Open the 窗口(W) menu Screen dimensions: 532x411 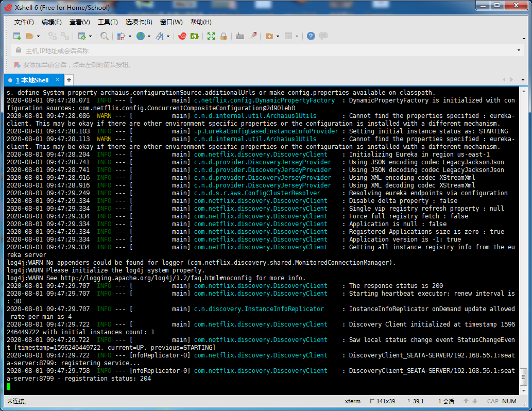pyautogui.click(x=171, y=22)
